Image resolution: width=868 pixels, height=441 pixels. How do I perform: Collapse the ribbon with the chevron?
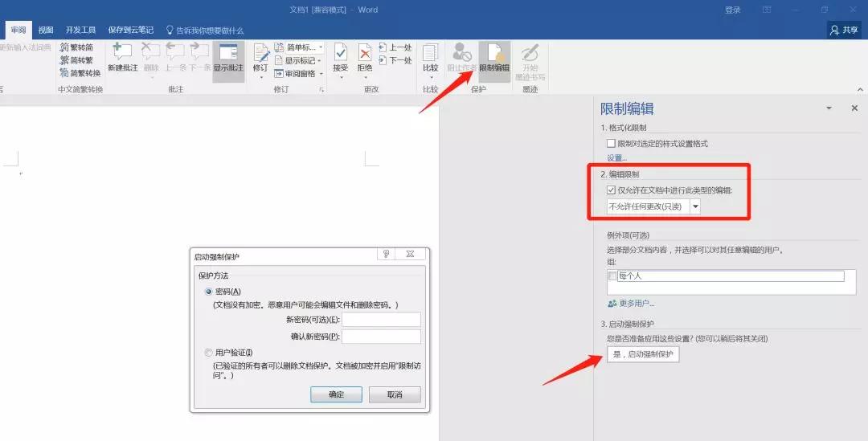pyautogui.click(x=860, y=90)
